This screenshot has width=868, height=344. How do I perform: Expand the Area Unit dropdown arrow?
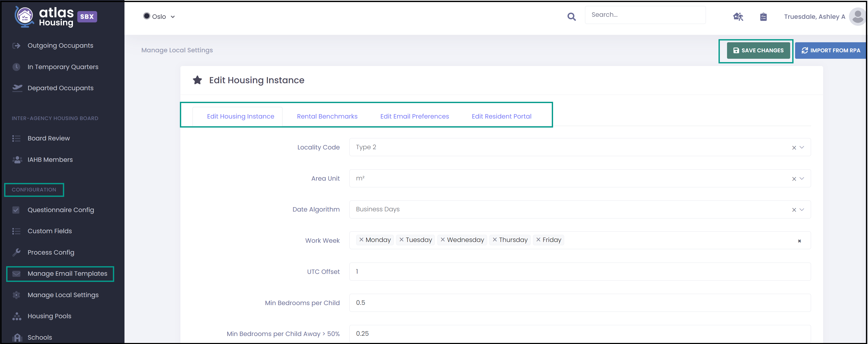802,179
